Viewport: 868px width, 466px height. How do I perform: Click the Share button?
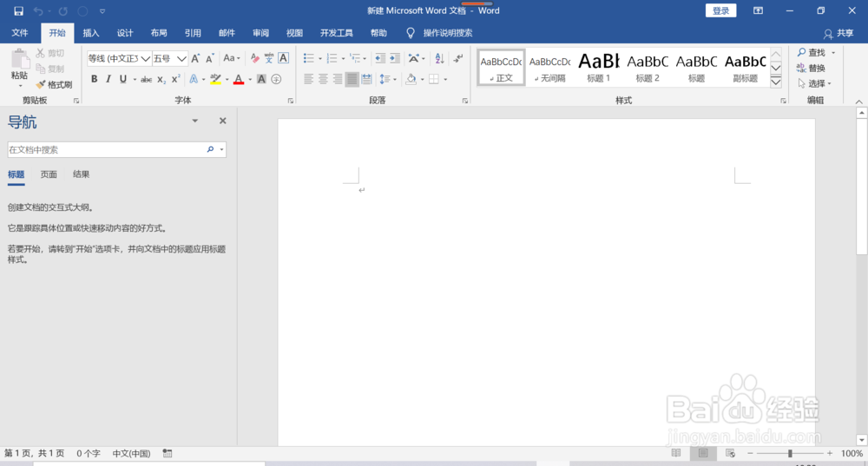point(838,33)
